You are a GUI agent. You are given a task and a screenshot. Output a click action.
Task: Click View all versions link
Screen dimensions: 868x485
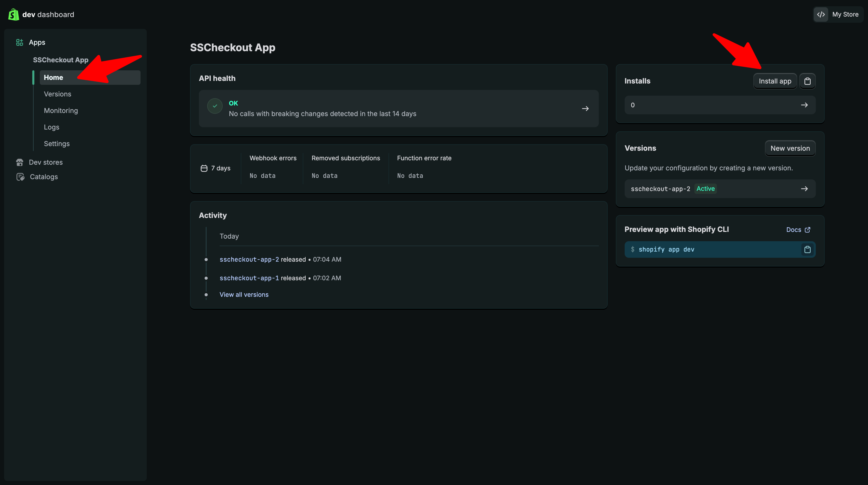coord(244,295)
